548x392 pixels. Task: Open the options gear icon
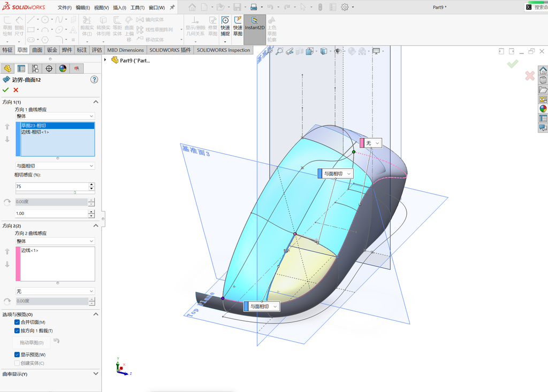(345, 7)
